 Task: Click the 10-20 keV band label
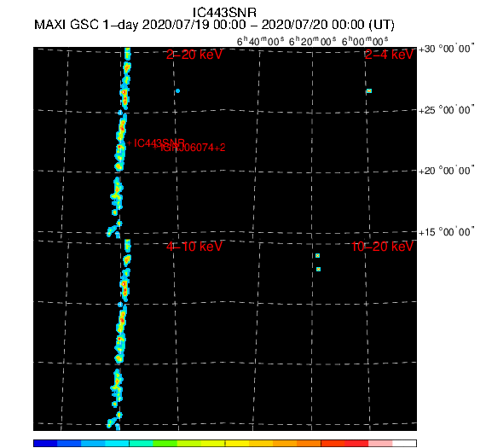[383, 247]
